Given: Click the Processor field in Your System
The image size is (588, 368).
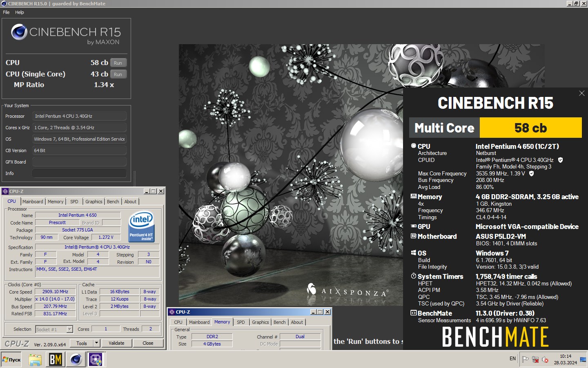Looking at the screenshot, I should click(79, 116).
